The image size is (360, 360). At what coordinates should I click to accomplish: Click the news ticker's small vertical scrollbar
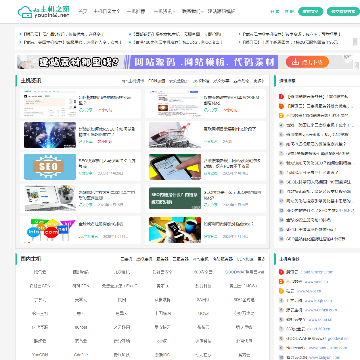point(355,42)
